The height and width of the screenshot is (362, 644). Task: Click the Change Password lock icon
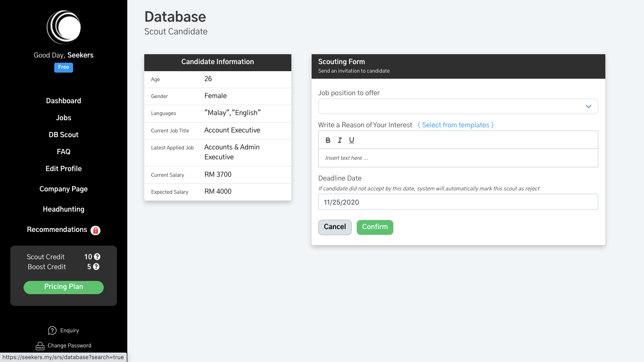point(40,346)
